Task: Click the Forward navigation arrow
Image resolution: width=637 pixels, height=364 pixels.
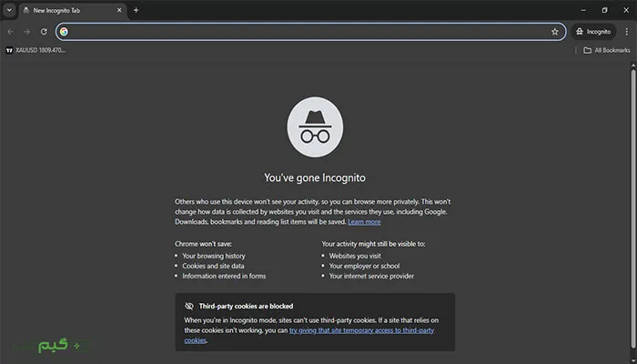Action: coord(26,31)
